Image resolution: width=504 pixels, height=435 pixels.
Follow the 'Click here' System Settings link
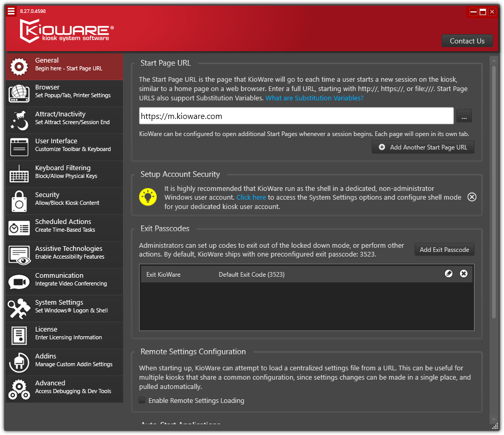coord(251,198)
